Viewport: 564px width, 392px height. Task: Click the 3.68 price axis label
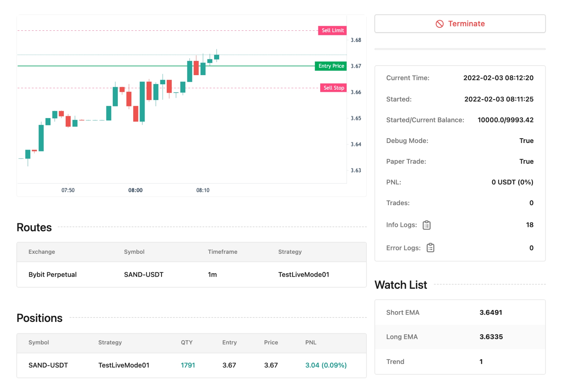click(x=356, y=40)
